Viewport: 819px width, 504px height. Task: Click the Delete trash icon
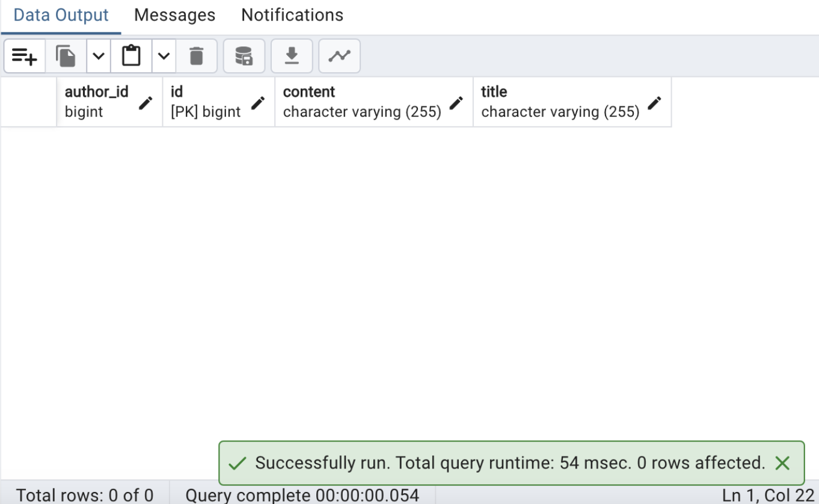coord(196,57)
